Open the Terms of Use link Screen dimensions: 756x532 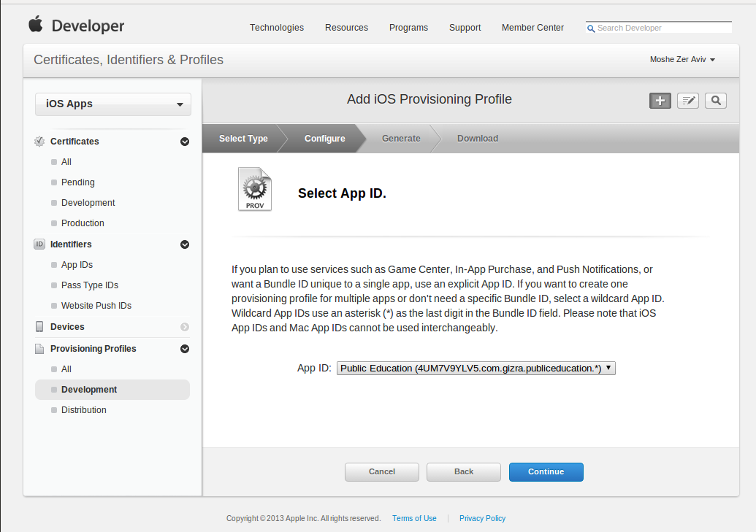(x=415, y=519)
